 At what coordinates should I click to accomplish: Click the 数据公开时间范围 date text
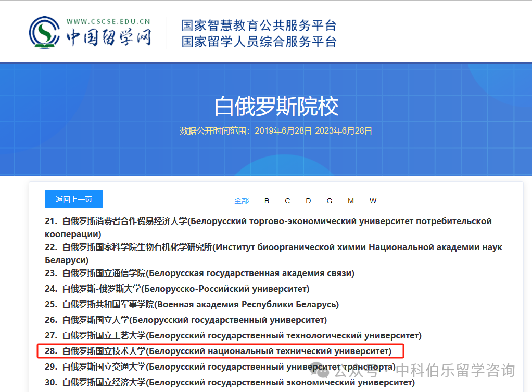[x=276, y=131]
